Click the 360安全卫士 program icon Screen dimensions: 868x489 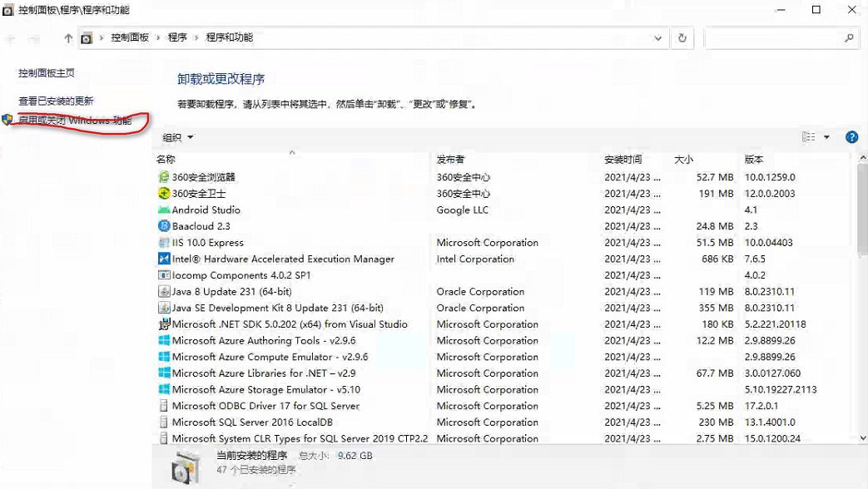click(164, 194)
